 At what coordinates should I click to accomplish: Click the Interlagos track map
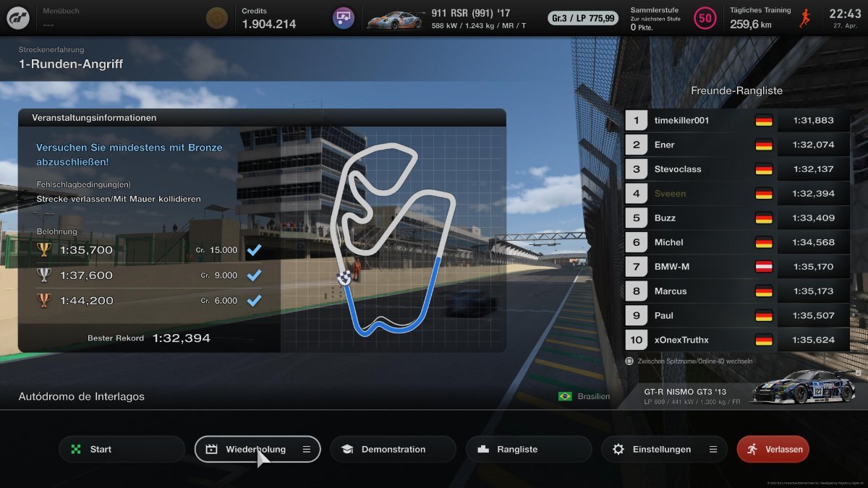point(393,239)
